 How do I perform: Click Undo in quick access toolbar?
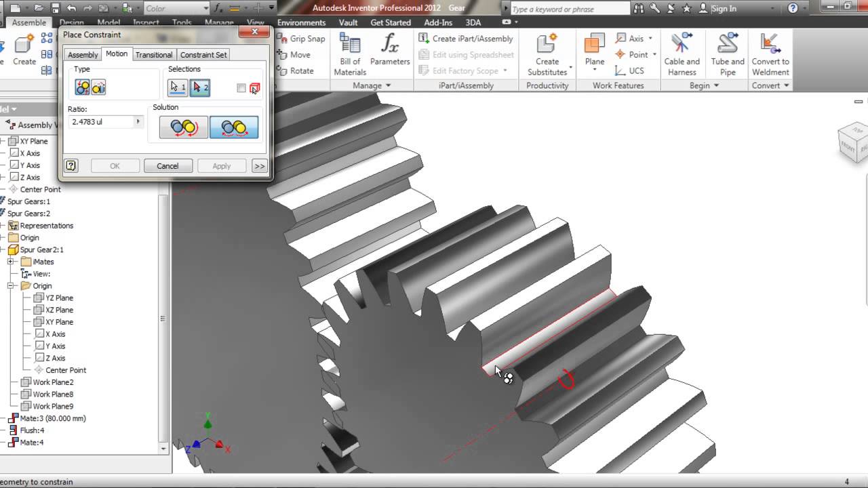point(71,8)
